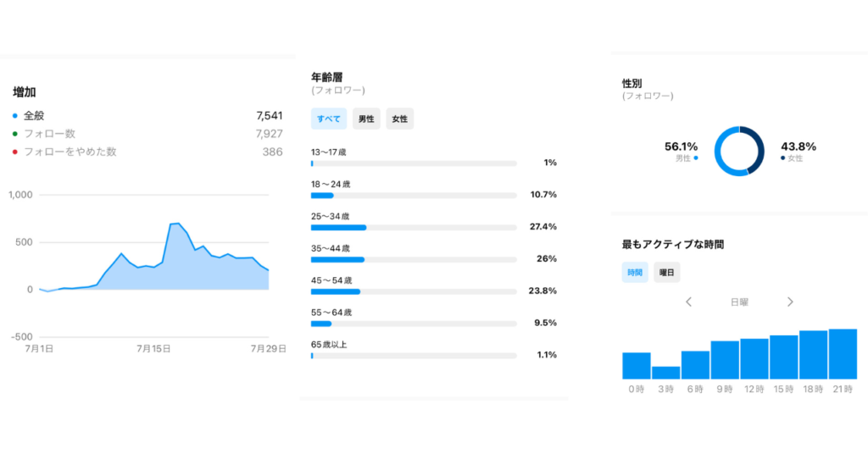The image size is (868, 454).
Task: Click the 3時 activity bar
Action: [665, 373]
